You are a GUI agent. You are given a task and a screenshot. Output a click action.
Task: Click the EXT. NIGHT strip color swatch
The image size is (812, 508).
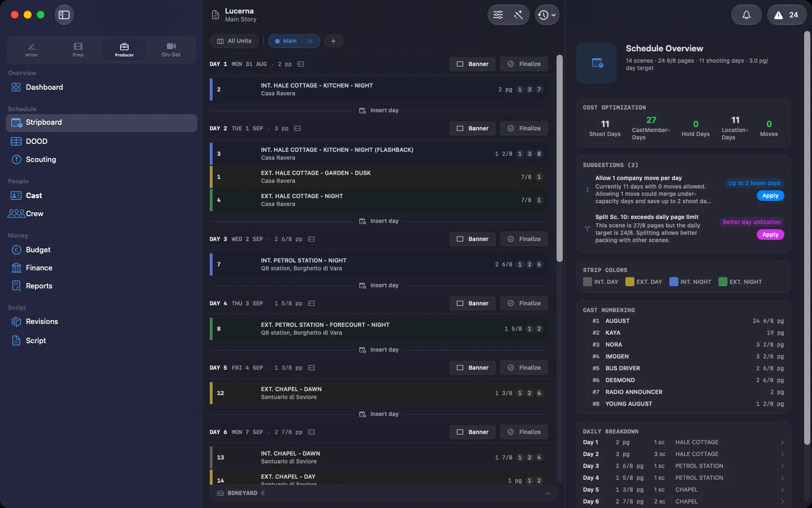723,282
